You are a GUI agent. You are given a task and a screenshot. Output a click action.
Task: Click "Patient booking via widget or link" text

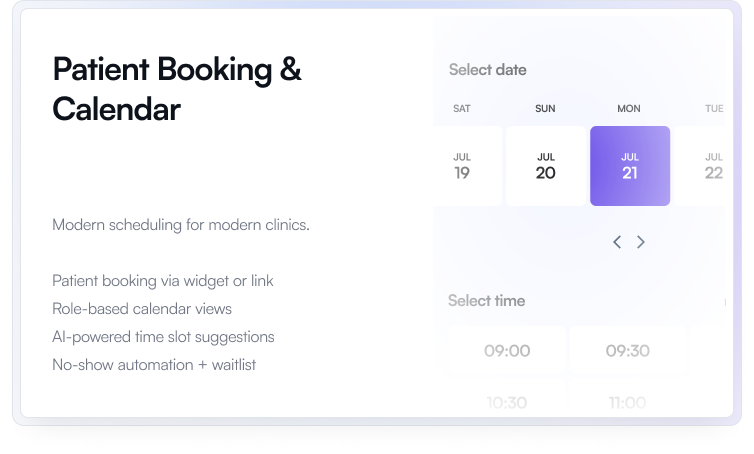163,281
